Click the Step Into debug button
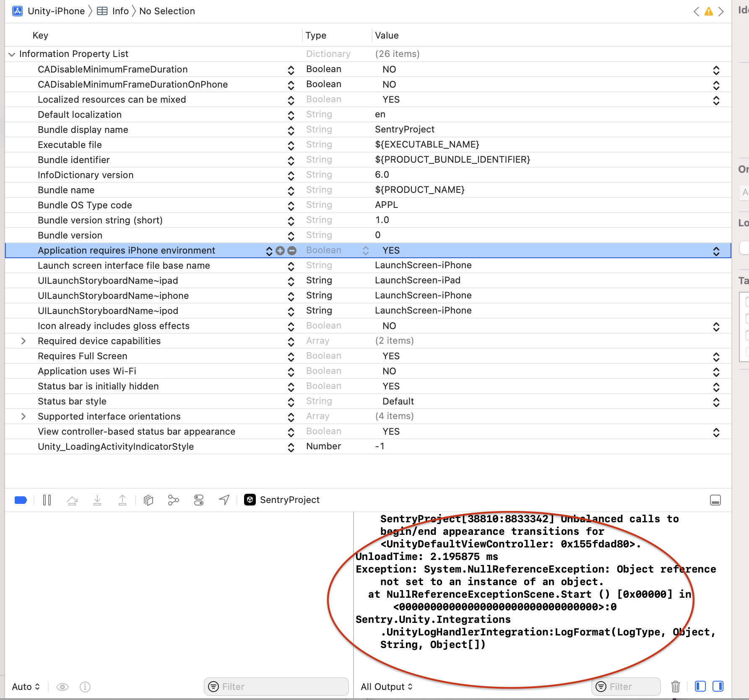Viewport: 749px width, 700px height. coord(97,500)
